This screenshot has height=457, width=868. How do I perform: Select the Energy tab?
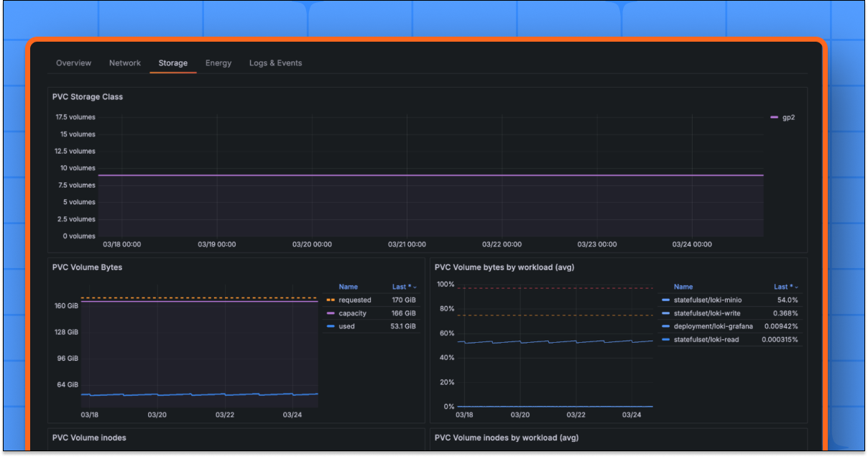pyautogui.click(x=218, y=63)
